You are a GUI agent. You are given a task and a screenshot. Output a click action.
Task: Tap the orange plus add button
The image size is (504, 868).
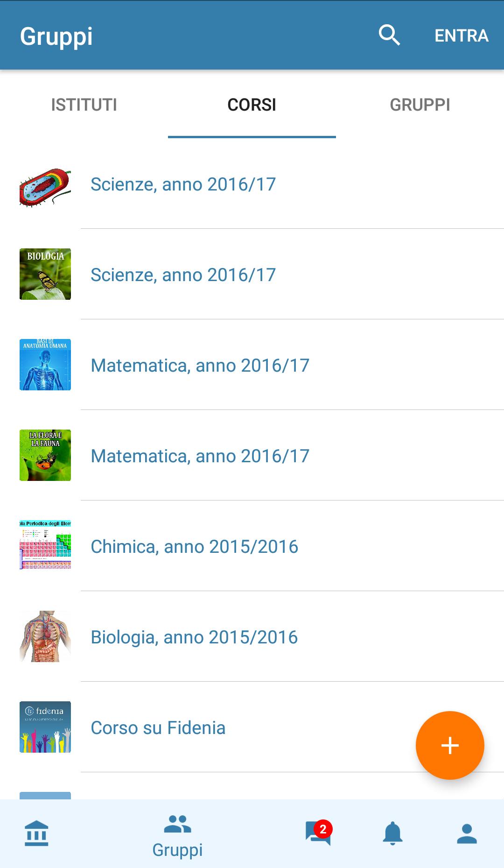coord(449,745)
